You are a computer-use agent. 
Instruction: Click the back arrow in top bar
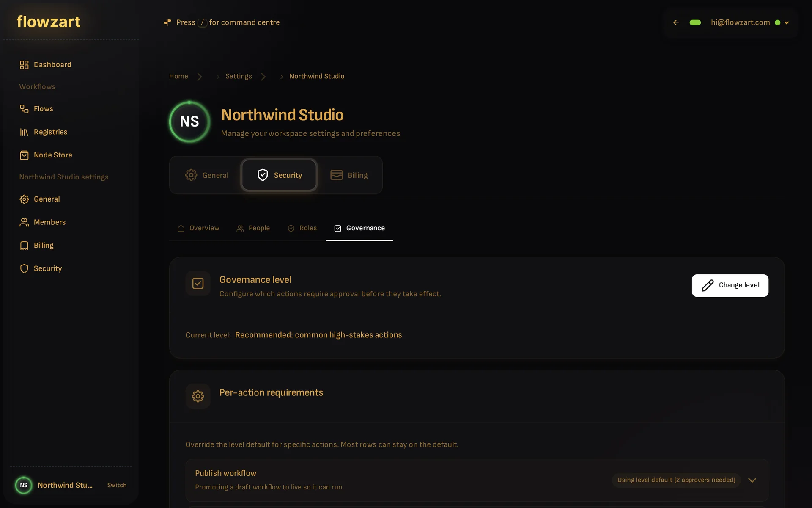click(676, 22)
